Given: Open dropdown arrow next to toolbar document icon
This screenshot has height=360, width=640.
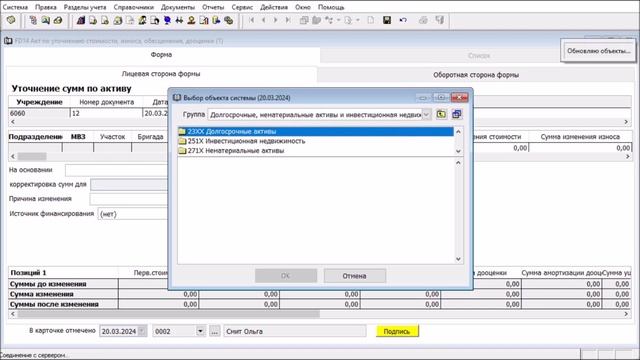Looking at the screenshot, I should [x=358, y=20].
